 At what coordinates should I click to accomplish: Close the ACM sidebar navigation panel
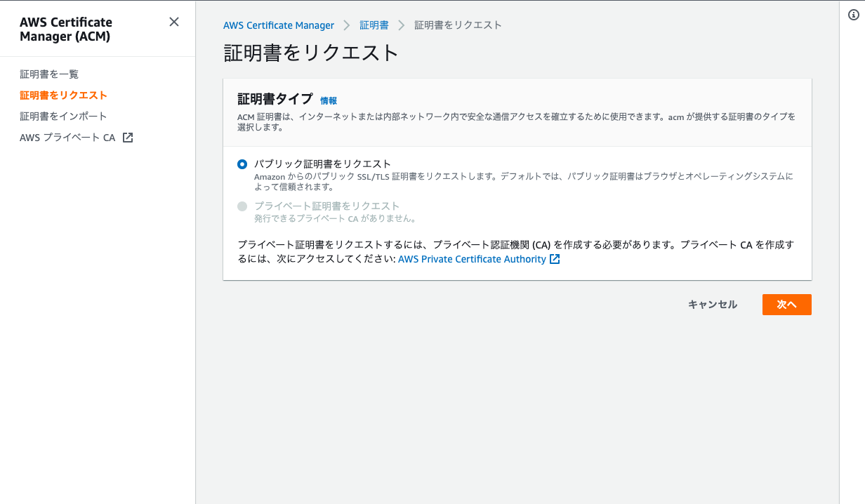pyautogui.click(x=174, y=22)
